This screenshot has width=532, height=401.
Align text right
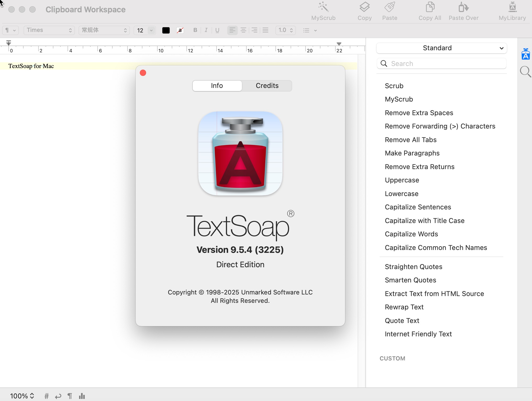(x=254, y=30)
